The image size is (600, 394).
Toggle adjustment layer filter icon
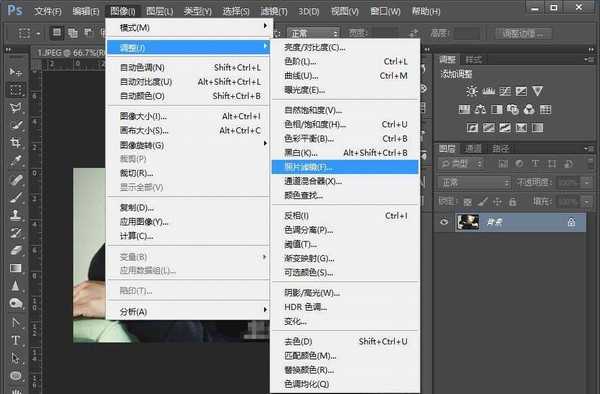519,164
